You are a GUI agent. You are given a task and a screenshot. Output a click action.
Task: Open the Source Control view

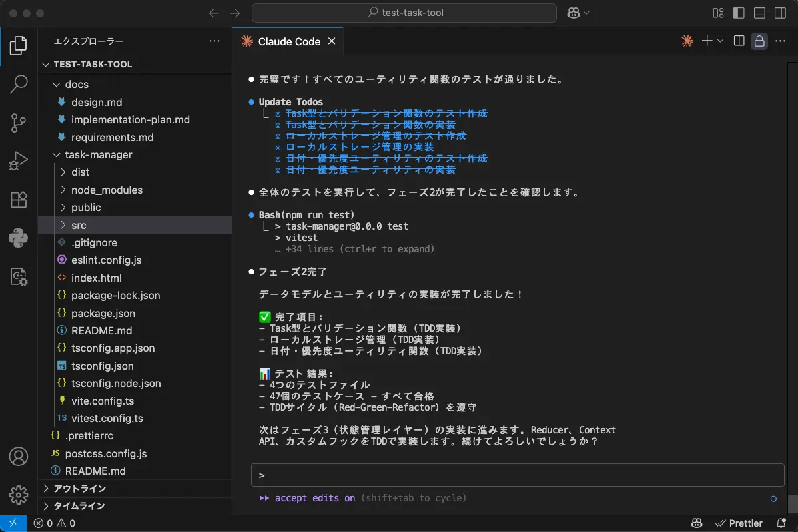(19, 123)
